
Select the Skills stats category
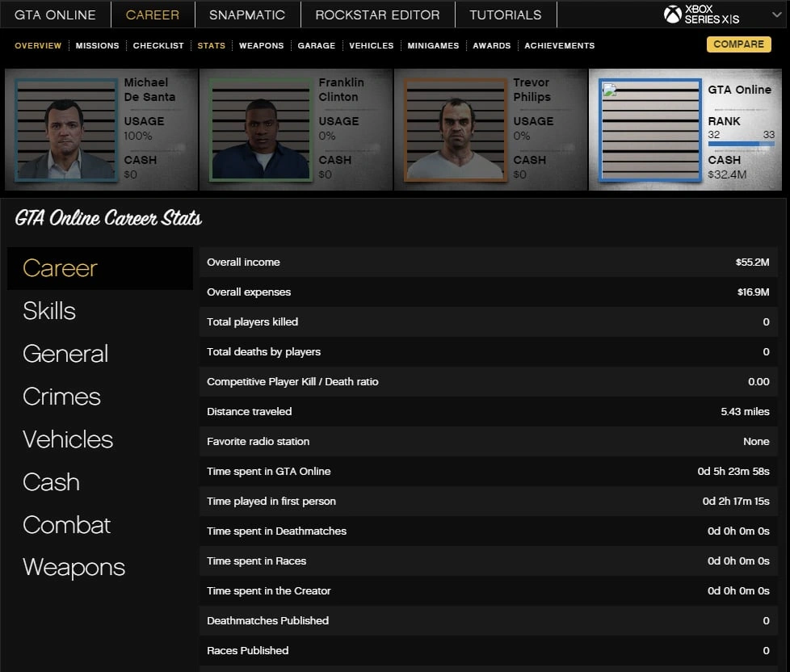(49, 311)
